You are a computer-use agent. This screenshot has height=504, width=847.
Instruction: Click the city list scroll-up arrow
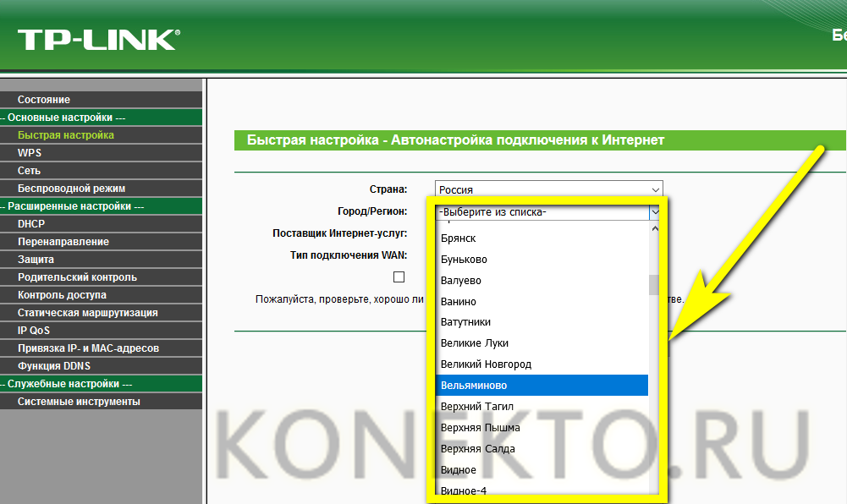point(655,228)
